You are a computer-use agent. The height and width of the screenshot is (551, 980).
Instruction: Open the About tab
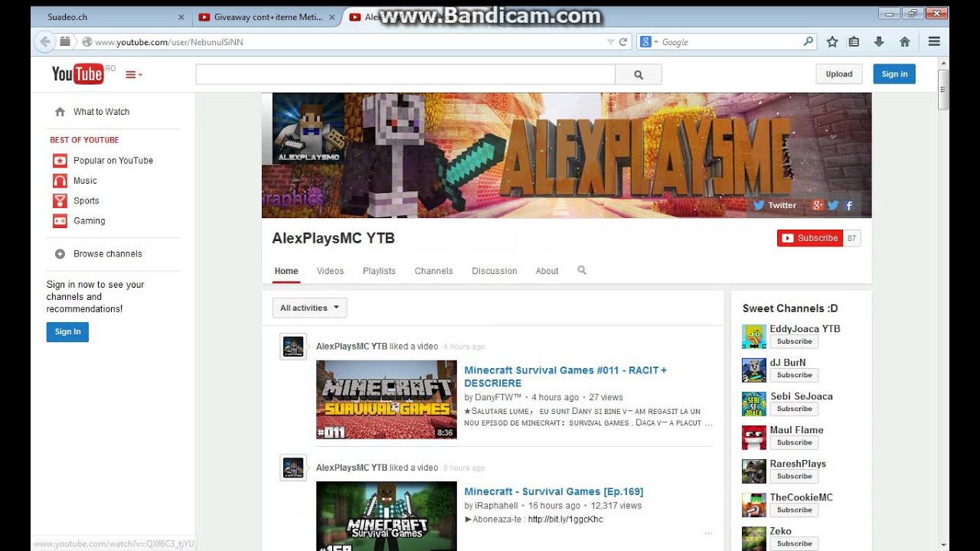[x=547, y=271]
